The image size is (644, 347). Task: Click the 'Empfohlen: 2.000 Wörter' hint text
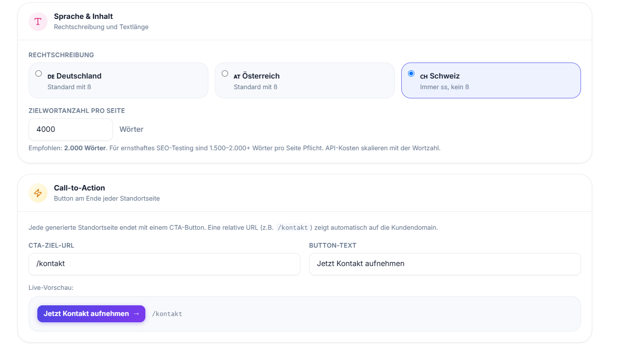tap(67, 148)
